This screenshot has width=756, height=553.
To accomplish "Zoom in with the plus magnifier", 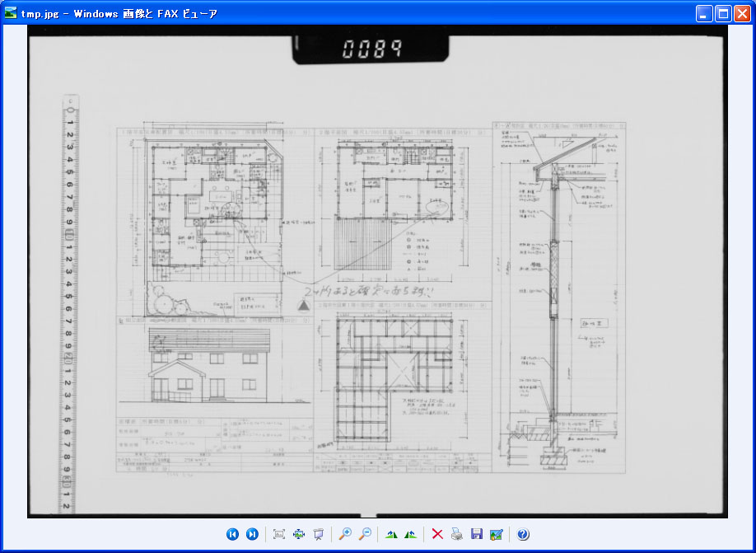I will click(x=345, y=534).
